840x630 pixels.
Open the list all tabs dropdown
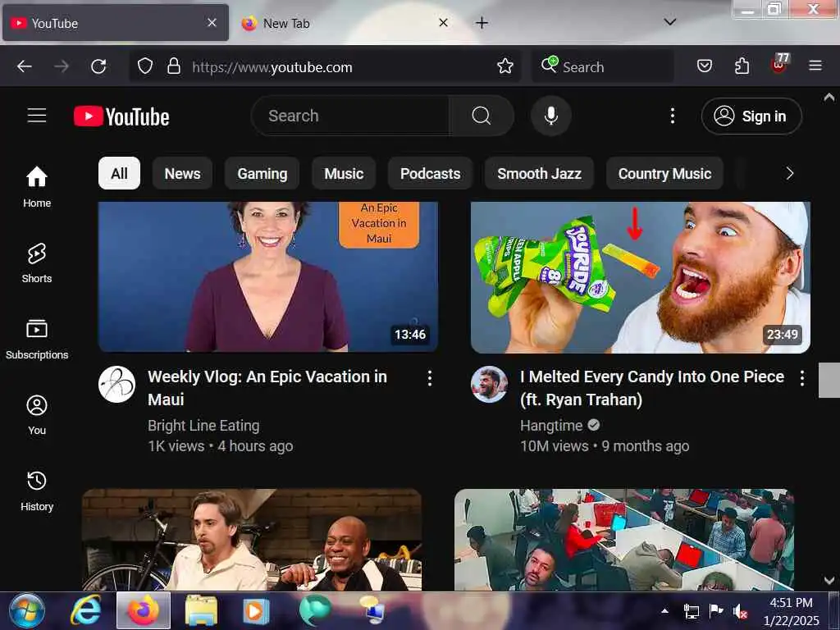[669, 22]
